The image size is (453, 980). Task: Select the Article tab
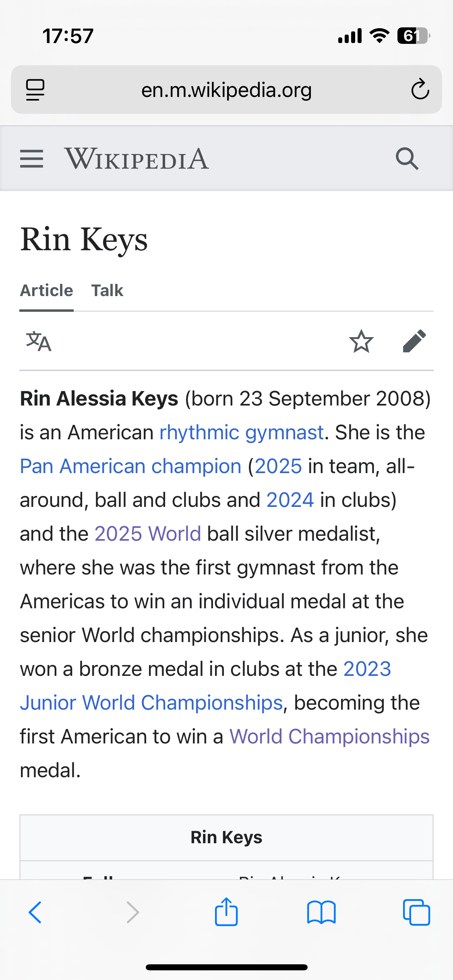47,290
